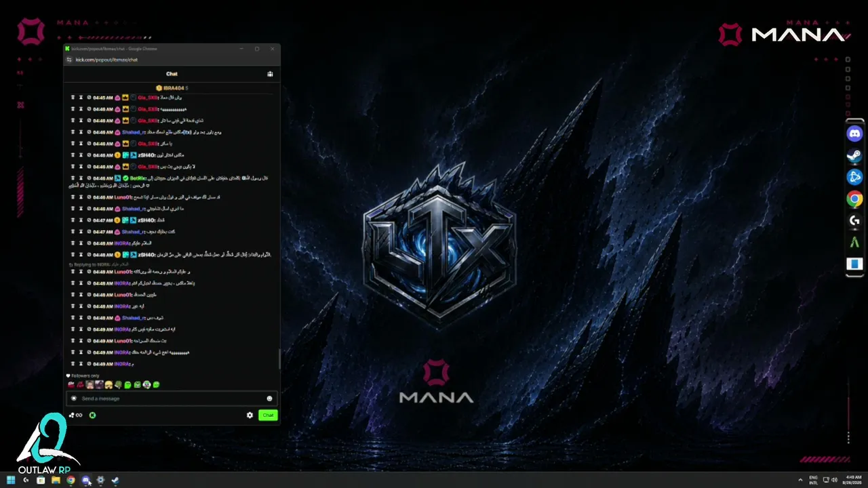
Task: Open File Explorer from the taskbar
Action: (x=56, y=481)
